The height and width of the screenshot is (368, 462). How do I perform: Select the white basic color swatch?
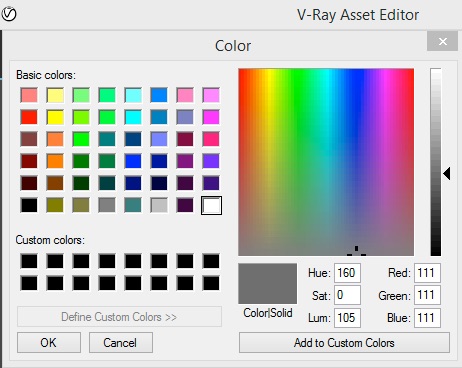pos(211,205)
